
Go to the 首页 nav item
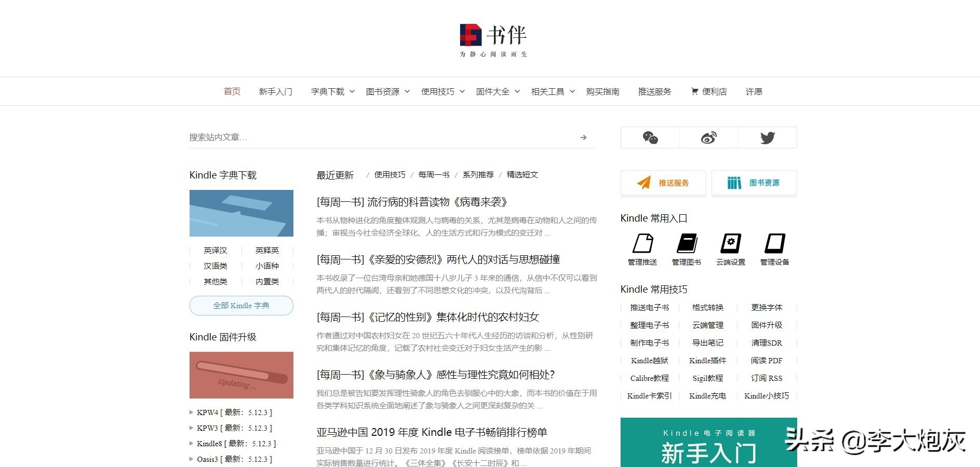coord(232,91)
